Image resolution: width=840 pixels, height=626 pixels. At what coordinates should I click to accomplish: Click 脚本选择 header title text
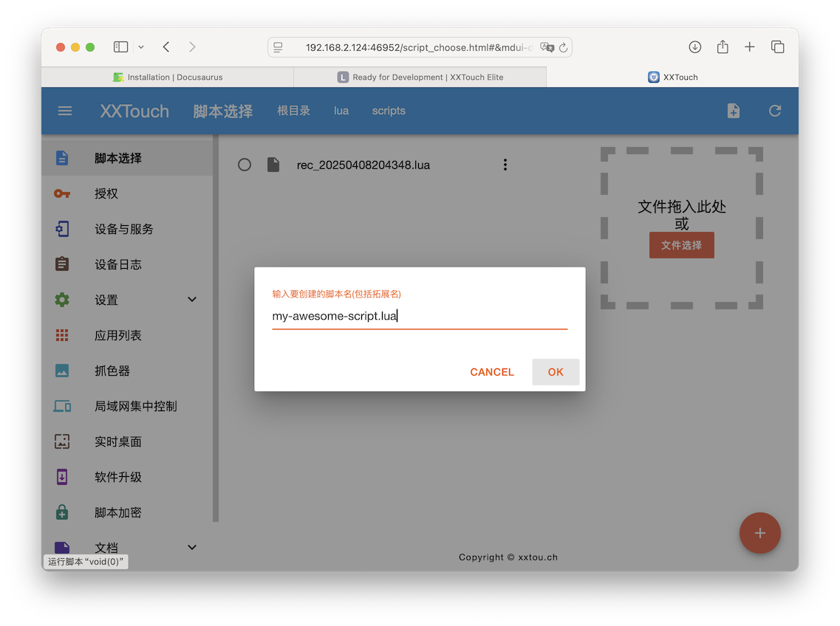(x=223, y=111)
